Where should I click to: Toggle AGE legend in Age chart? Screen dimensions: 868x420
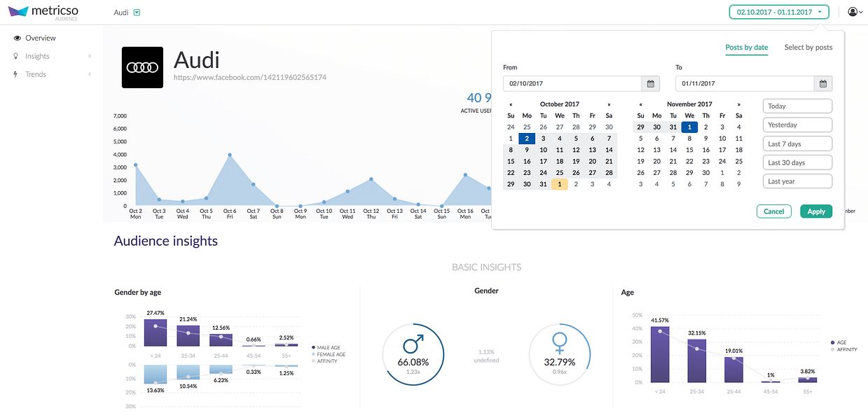[x=838, y=342]
